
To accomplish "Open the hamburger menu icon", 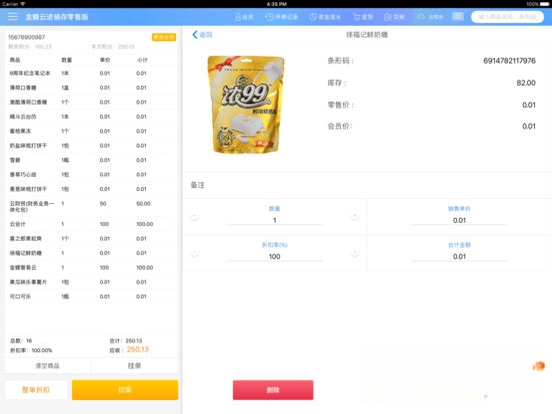I will click(x=13, y=17).
